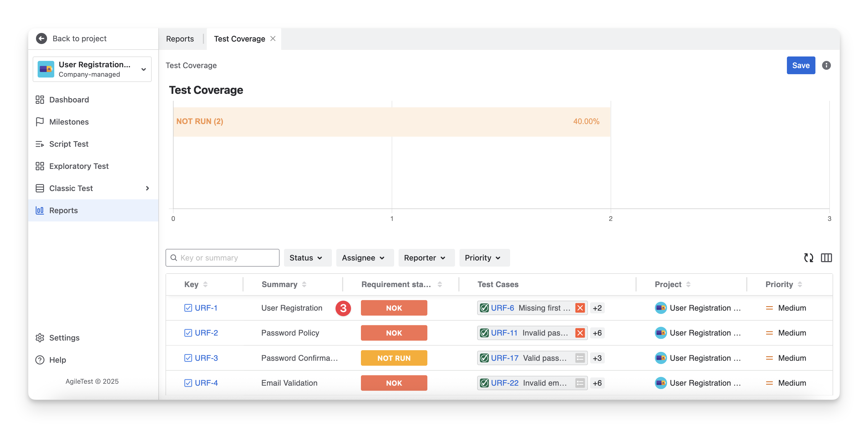Screen dimensions: 868x428
Task: Click the Help question mark icon
Action: pos(40,360)
